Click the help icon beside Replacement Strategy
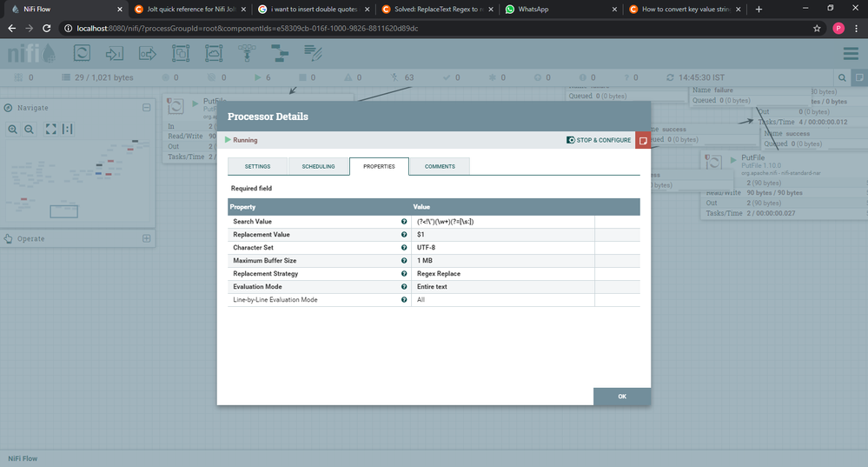This screenshot has height=467, width=868. point(404,274)
